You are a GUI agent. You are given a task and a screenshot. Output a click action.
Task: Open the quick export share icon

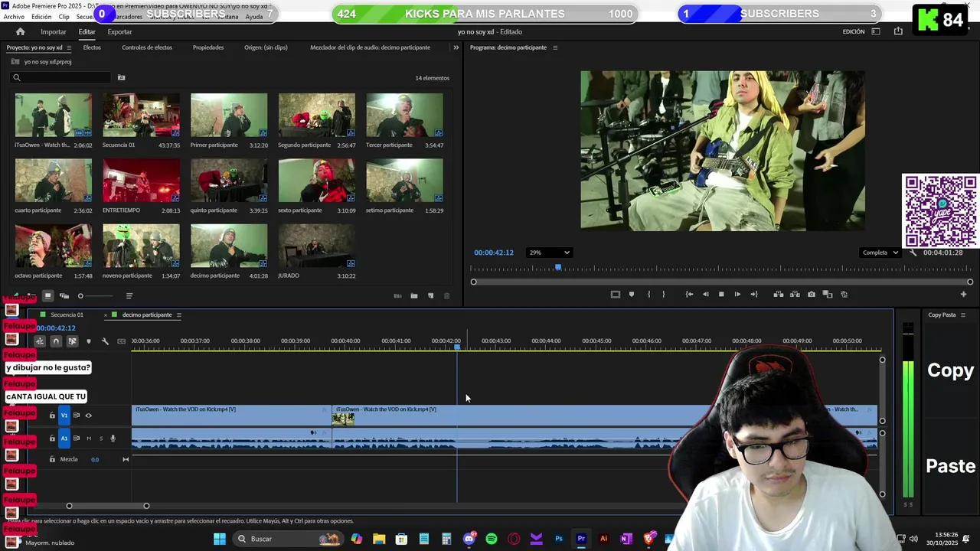[x=898, y=31]
